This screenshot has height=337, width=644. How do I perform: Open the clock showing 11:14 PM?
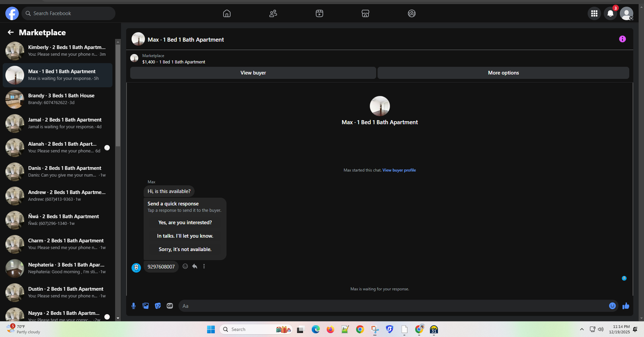click(x=620, y=329)
